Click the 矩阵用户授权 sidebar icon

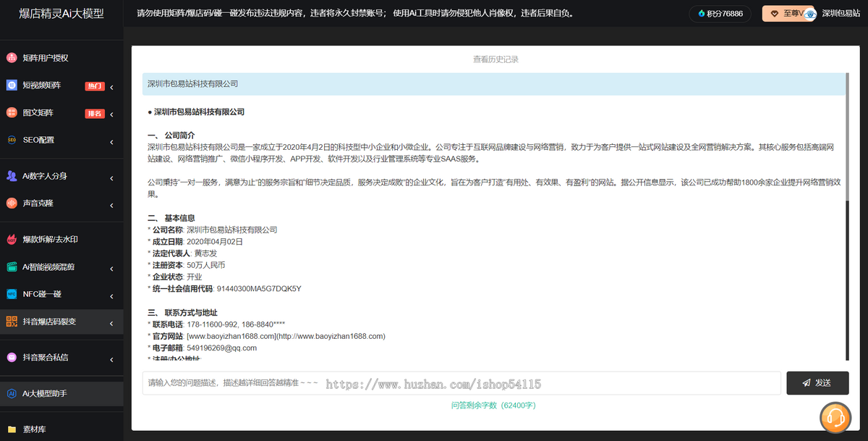click(x=12, y=58)
